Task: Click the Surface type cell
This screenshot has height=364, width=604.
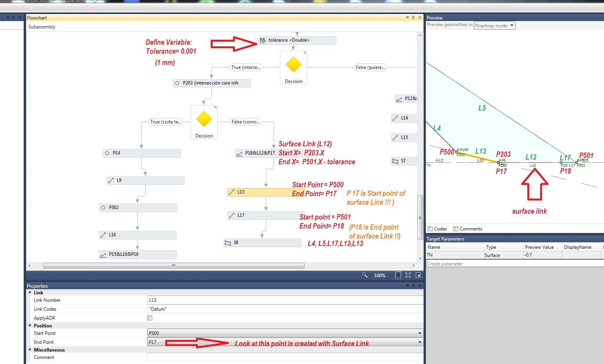Action: pos(504,255)
